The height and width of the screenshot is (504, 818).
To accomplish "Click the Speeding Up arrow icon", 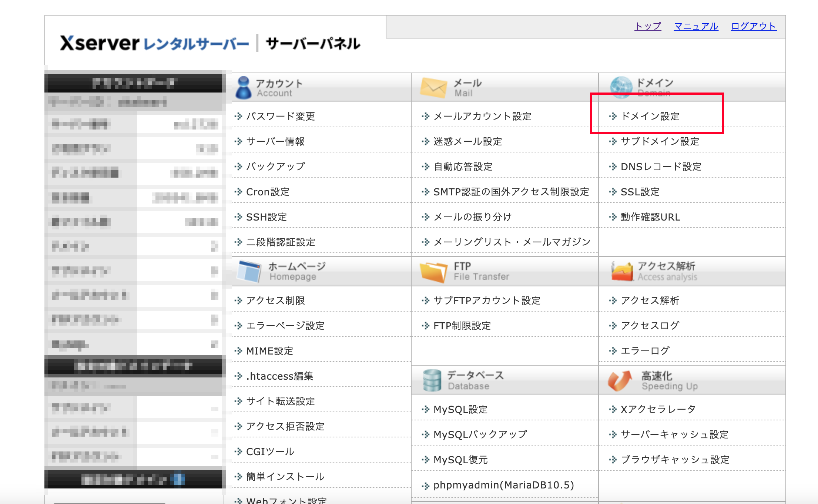I will [x=620, y=380].
